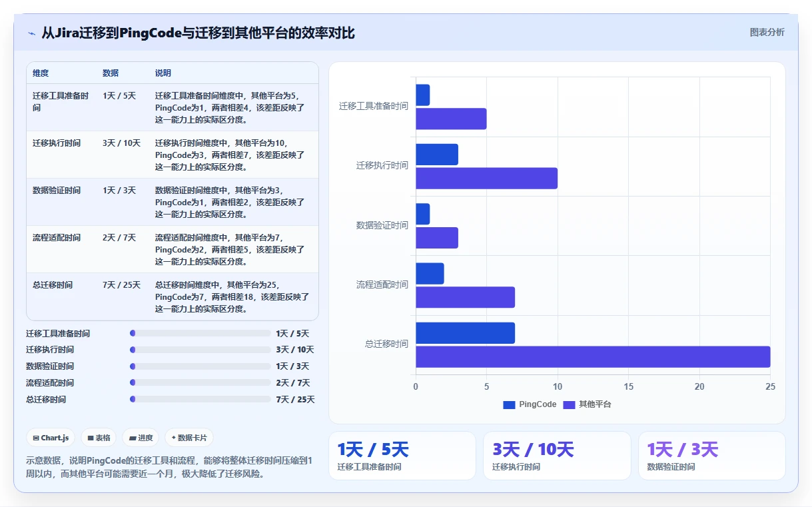Select table cell '1天 / 5天'
Image resolution: width=812 pixels, height=507 pixels.
119,95
